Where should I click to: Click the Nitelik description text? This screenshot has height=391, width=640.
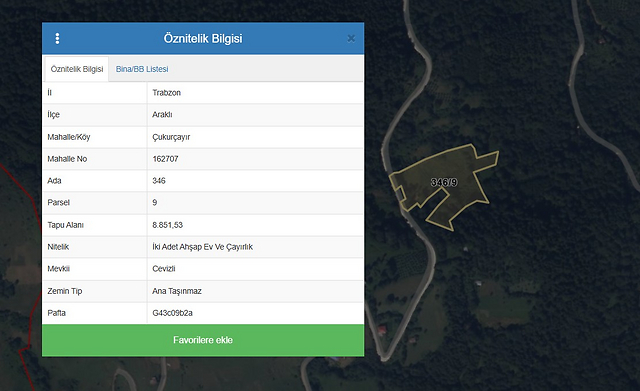click(202, 247)
